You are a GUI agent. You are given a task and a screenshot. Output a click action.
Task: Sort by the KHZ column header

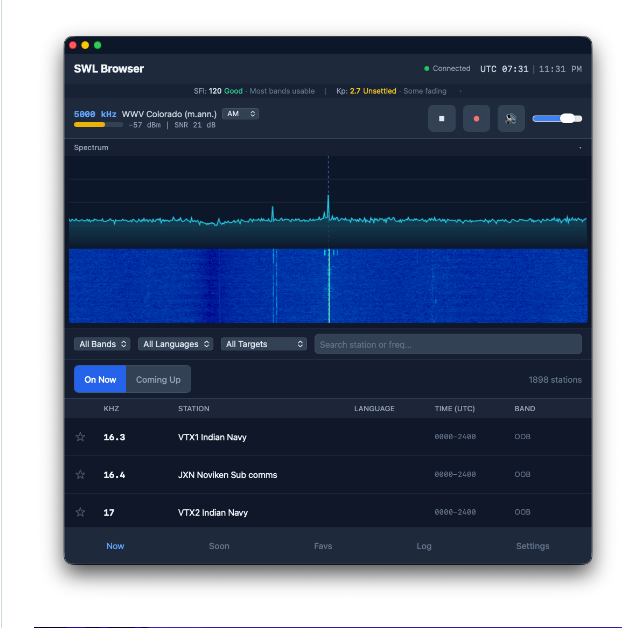tap(111, 409)
